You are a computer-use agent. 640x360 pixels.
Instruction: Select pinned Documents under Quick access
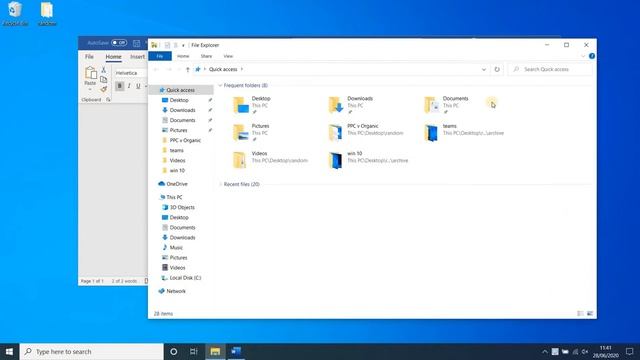pyautogui.click(x=182, y=120)
